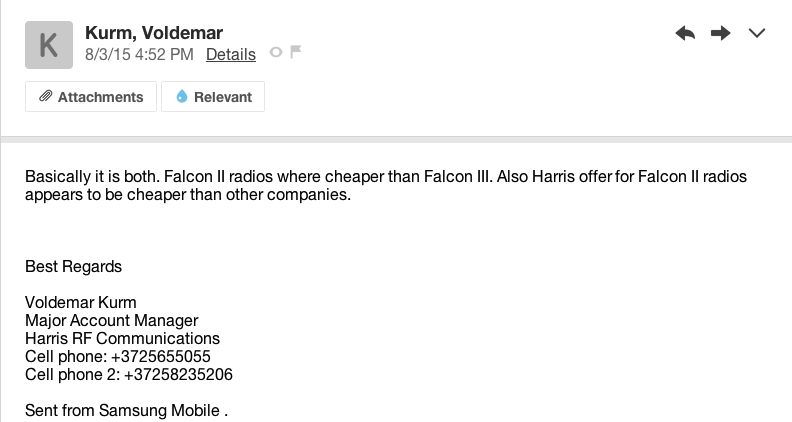Click the Falcon II radios message paragraph
The width and height of the screenshot is (792, 422).
(x=386, y=185)
